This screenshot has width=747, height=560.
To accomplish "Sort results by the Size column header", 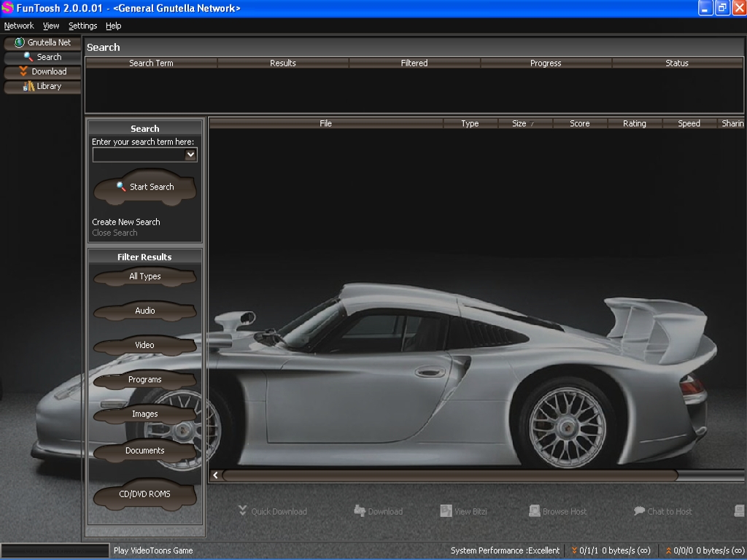I will coord(519,123).
